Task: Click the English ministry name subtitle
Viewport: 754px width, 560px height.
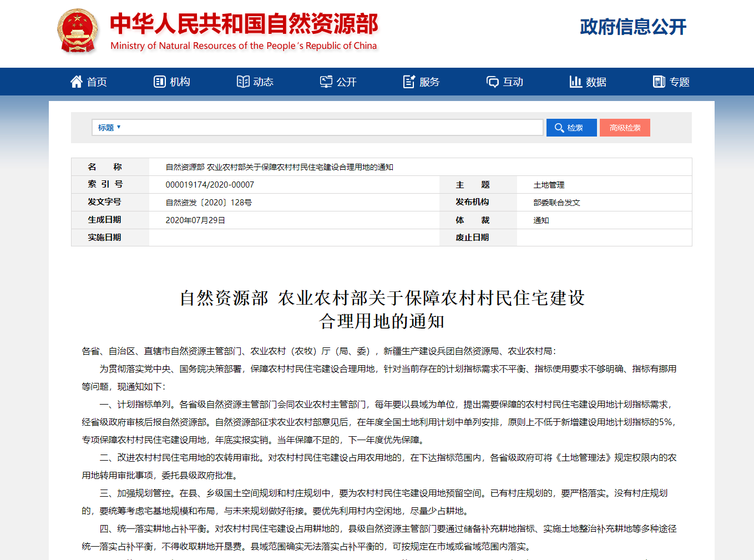Action: [244, 46]
